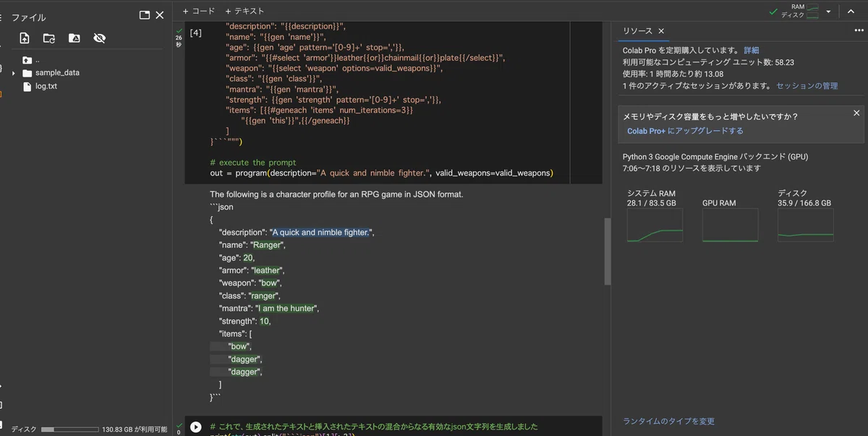This screenshot has width=868, height=436.
Task: Click ランタイムのタイプを変更
Action: 669,422
